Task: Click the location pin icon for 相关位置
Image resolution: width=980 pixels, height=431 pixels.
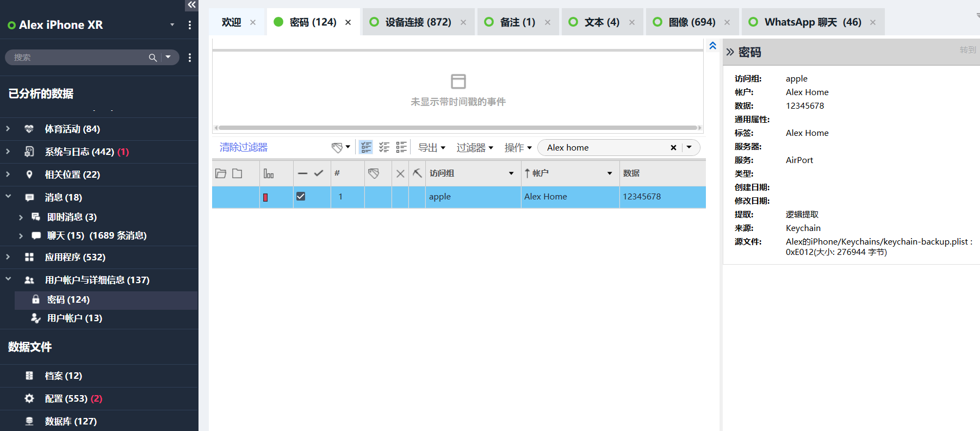Action: tap(29, 174)
